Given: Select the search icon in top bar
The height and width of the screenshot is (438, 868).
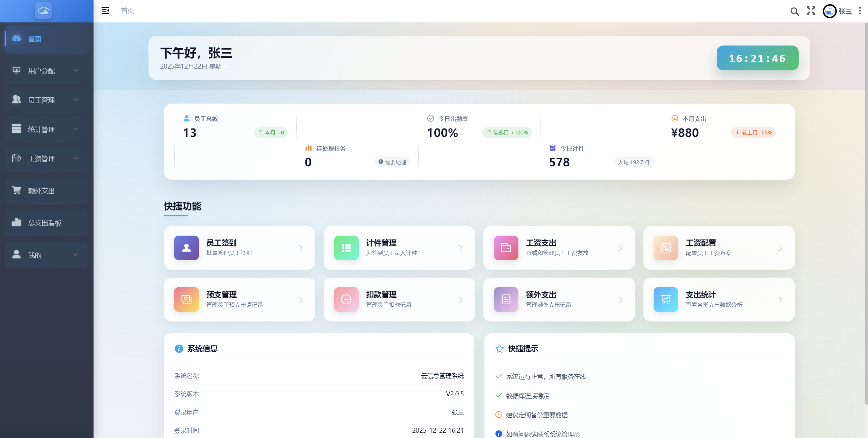Looking at the screenshot, I should (794, 11).
